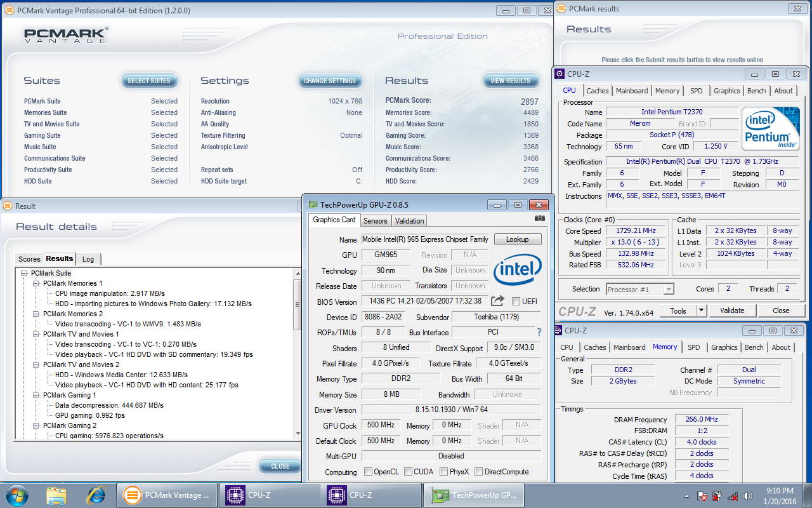The image size is (812, 508).
Task: Click the Bus Interface question mark in GPU-Z
Action: (x=539, y=332)
